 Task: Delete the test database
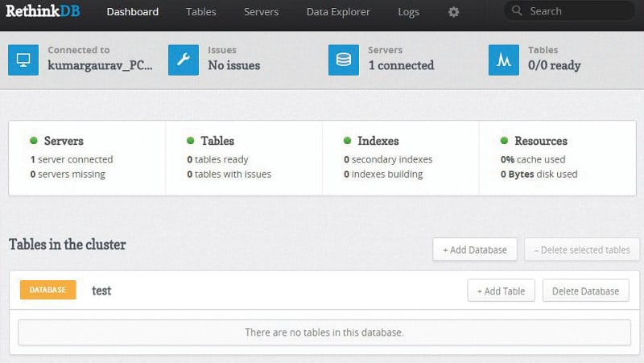pos(585,291)
